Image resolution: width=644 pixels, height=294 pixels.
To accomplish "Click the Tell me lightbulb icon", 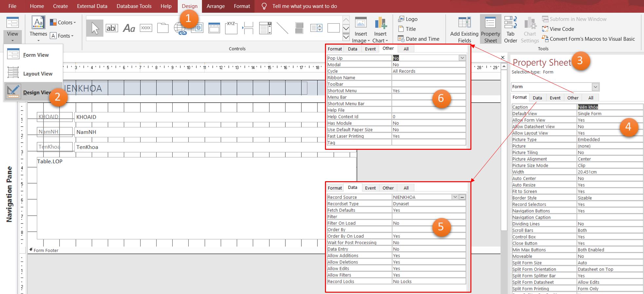I will pyautogui.click(x=264, y=6).
